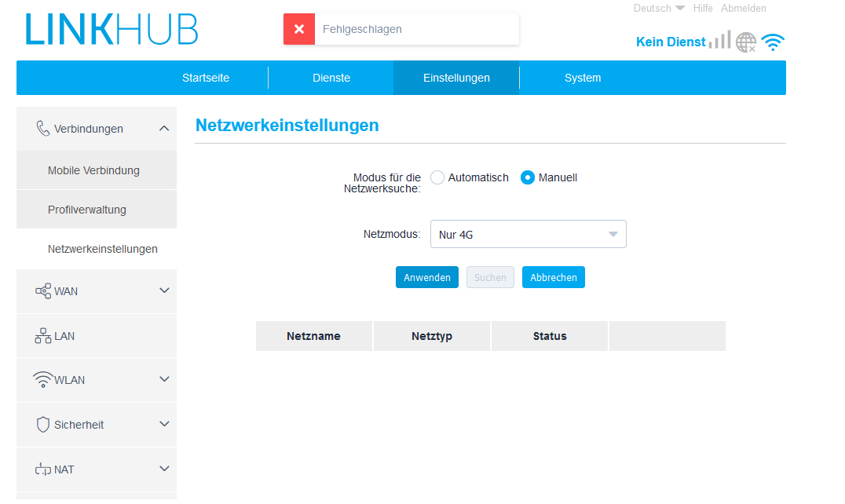Click the WAN network icon
845x504 pixels.
coord(43,291)
